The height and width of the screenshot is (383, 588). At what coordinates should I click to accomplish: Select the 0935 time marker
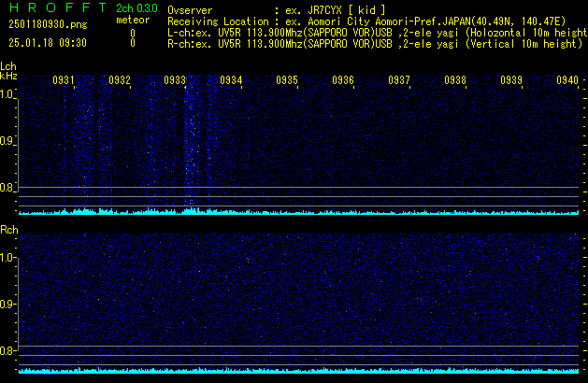287,80
